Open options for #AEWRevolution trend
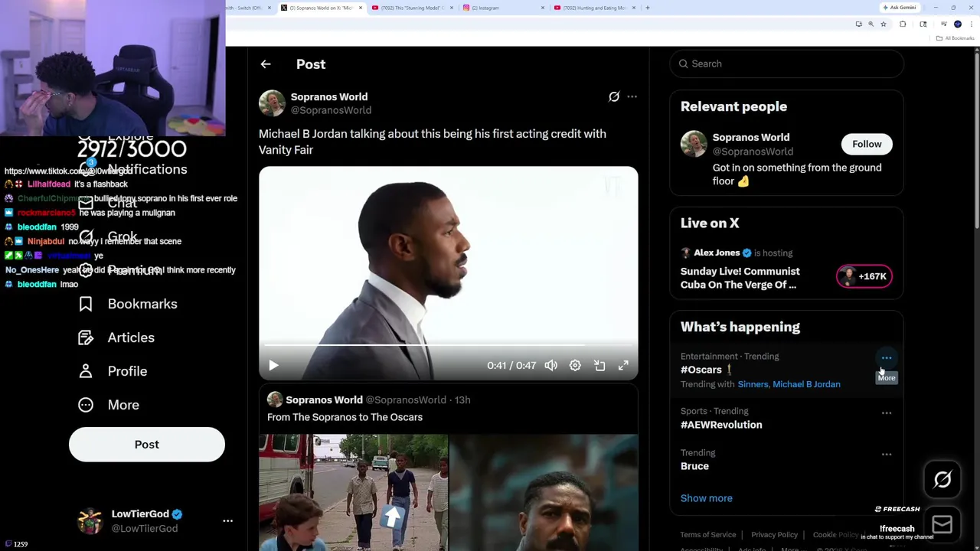 point(887,413)
